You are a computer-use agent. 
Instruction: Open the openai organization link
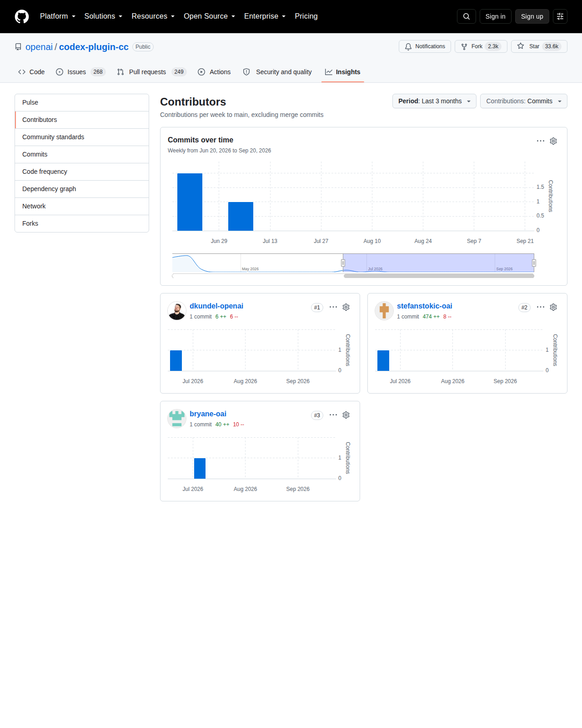point(39,47)
